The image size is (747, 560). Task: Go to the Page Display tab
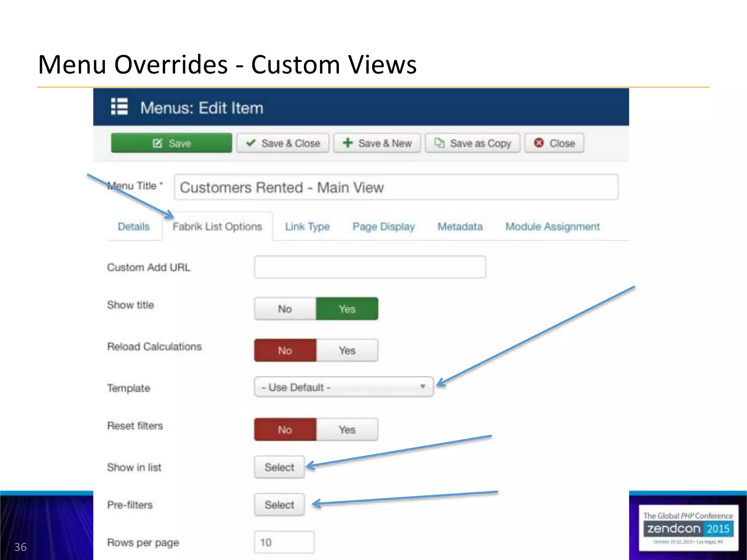pyautogui.click(x=383, y=227)
